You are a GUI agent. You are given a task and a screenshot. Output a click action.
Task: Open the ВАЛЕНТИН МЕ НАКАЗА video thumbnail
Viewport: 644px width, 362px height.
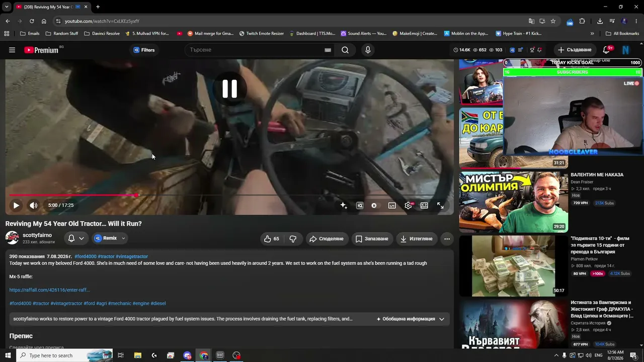pos(514,202)
